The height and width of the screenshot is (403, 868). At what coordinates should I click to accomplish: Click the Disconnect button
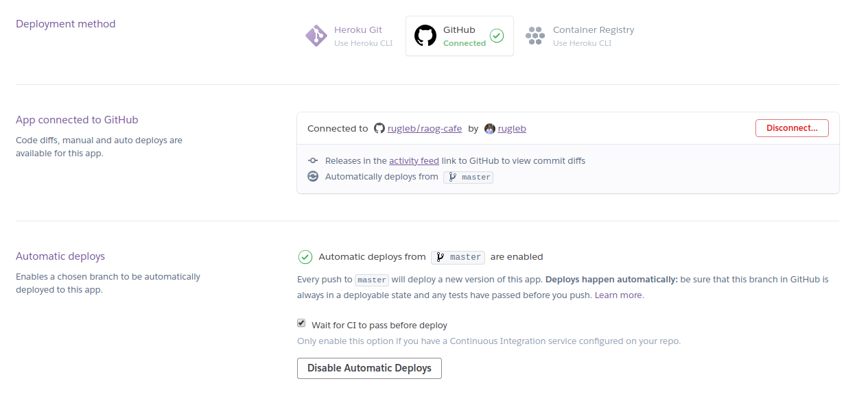(791, 127)
